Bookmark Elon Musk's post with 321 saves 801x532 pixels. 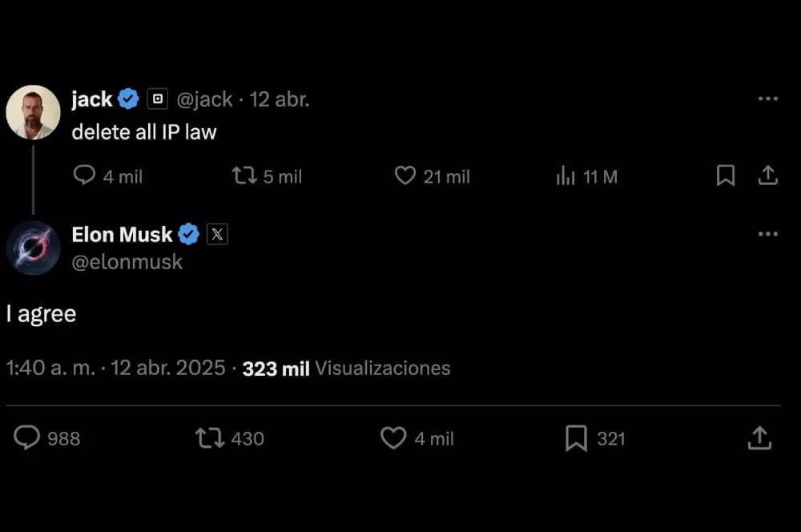[576, 438]
